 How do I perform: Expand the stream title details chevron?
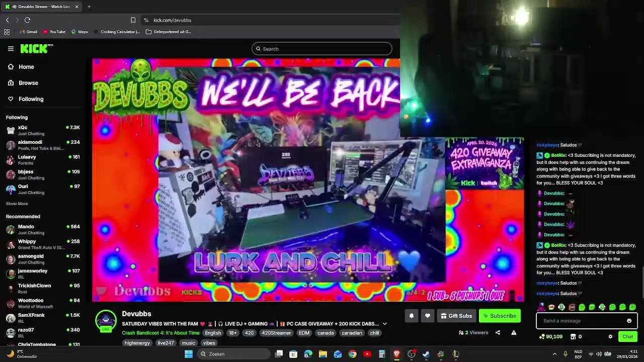tap(384, 324)
